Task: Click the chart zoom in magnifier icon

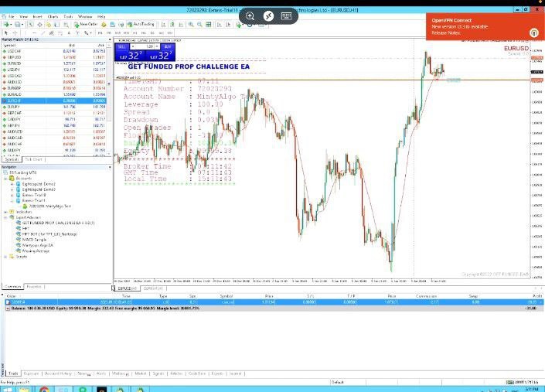Action: (x=191, y=24)
